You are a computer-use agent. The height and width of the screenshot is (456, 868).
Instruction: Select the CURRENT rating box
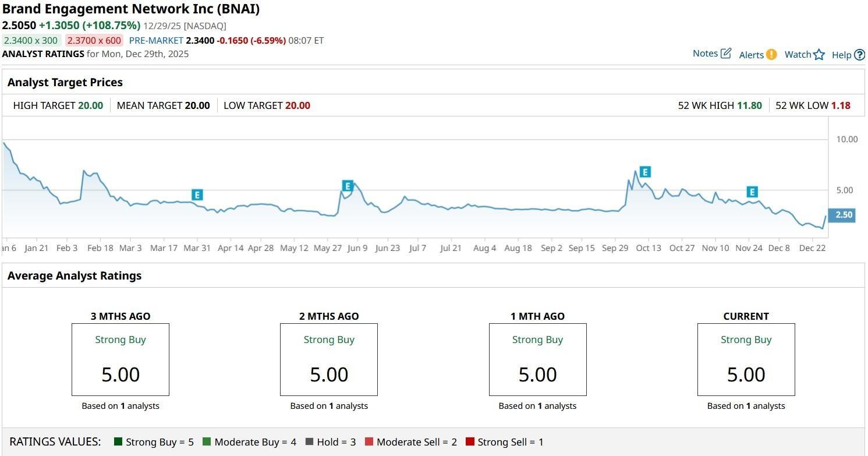(746, 360)
